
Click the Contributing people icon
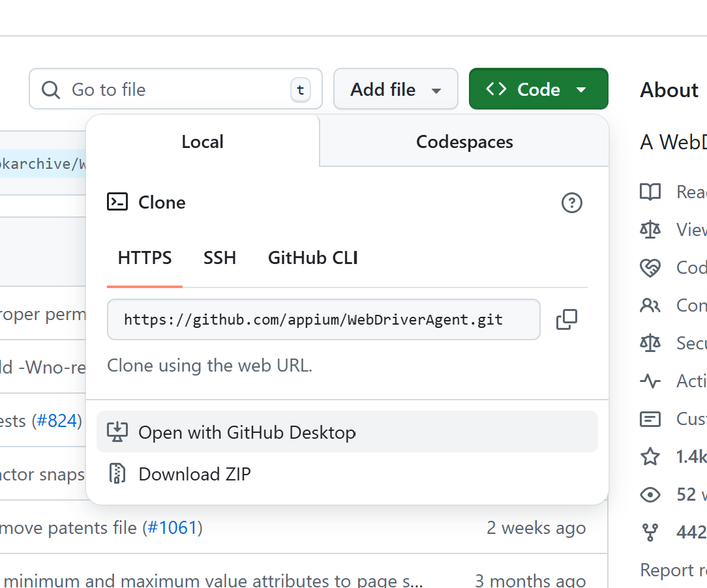(650, 306)
